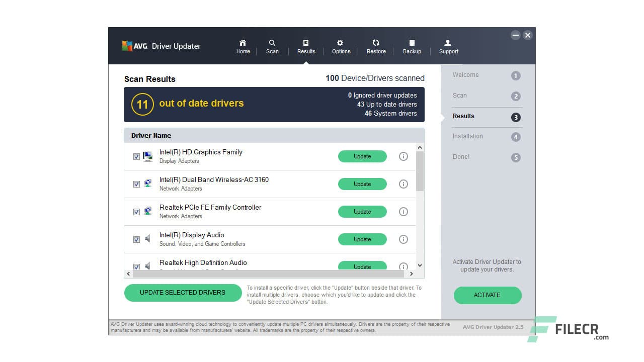Image resolution: width=644 pixels, height=362 pixels.
Task: Click the Restore toolbar icon
Action: point(376,45)
